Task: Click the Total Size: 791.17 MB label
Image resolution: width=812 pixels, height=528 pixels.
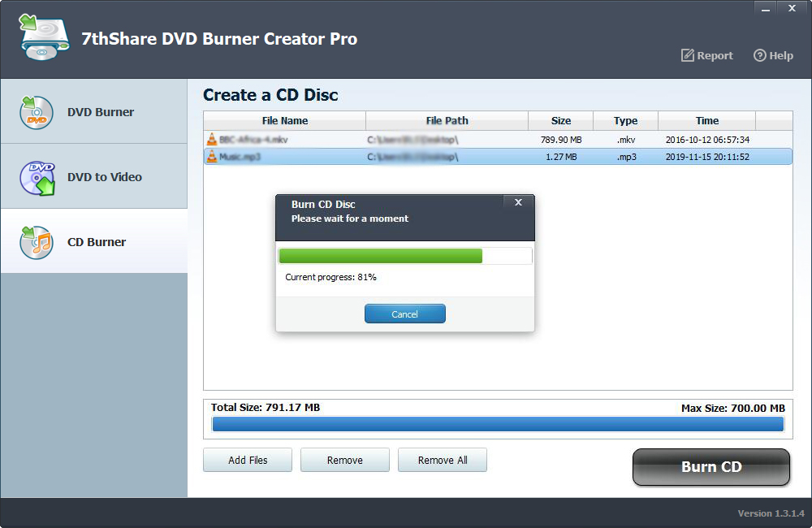Action: coord(266,407)
